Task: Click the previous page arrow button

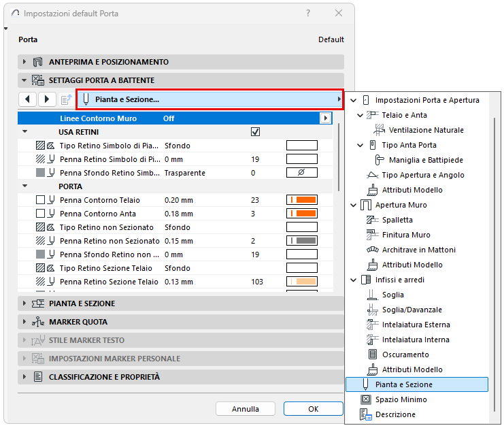Action: click(28, 99)
